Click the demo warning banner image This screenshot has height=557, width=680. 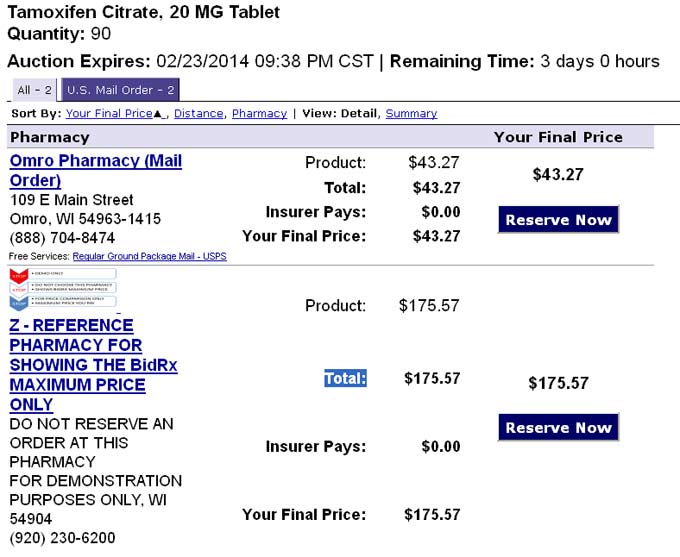pos(63,289)
